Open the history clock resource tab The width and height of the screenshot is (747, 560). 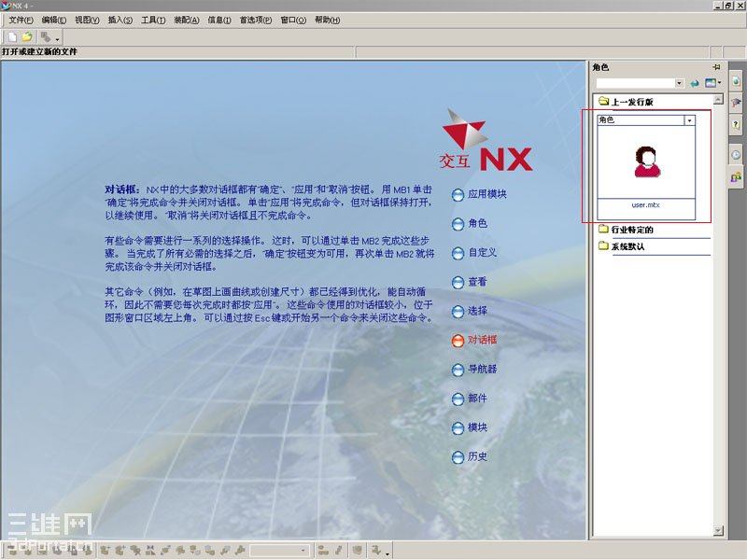click(736, 155)
